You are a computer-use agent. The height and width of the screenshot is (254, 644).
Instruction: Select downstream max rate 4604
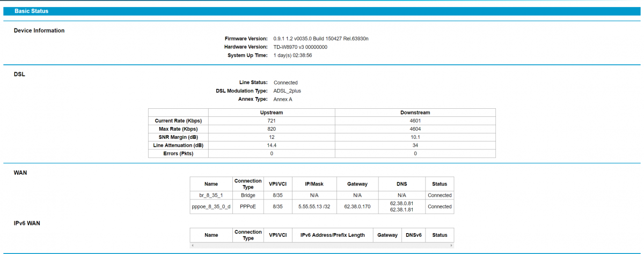(415, 129)
